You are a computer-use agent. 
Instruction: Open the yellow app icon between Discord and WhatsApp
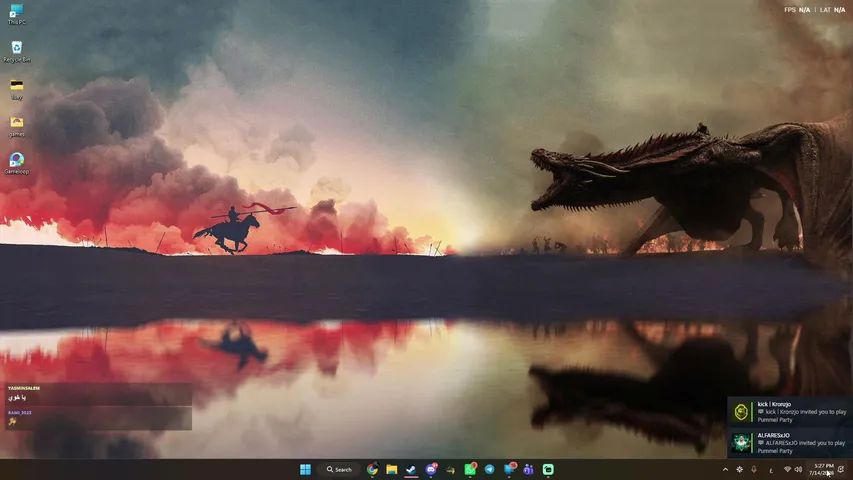(x=450, y=469)
